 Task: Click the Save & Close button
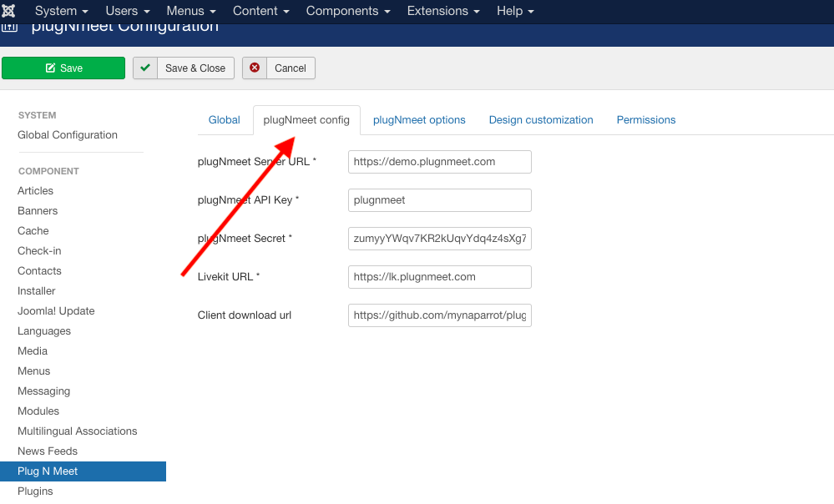tap(183, 68)
